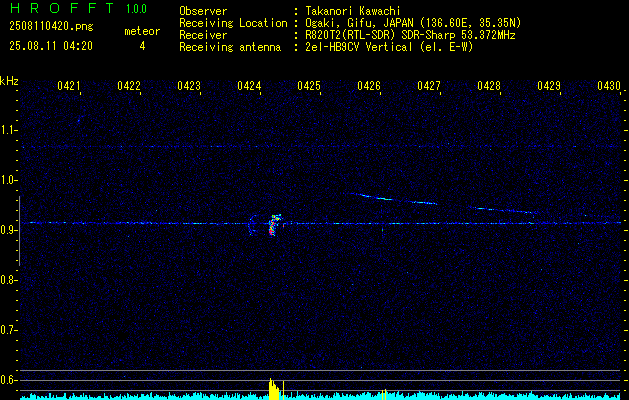Click the small yellow bars near 0426
This screenshot has height=400, width=629.
coord(384,394)
